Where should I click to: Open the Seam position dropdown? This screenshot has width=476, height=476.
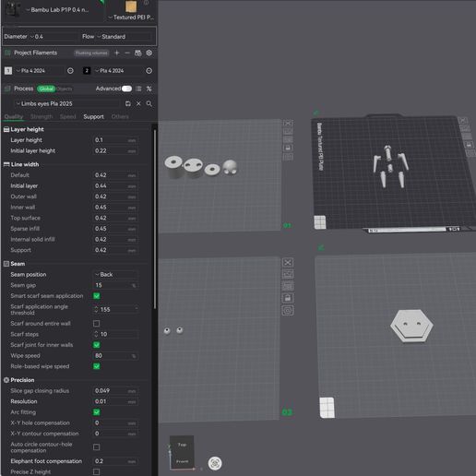point(115,275)
